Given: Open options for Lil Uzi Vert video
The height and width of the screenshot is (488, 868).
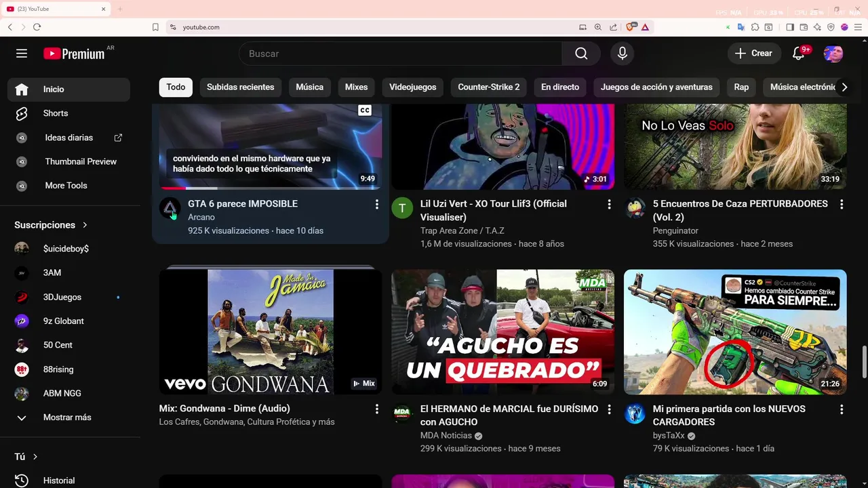Looking at the screenshot, I should [x=609, y=204].
